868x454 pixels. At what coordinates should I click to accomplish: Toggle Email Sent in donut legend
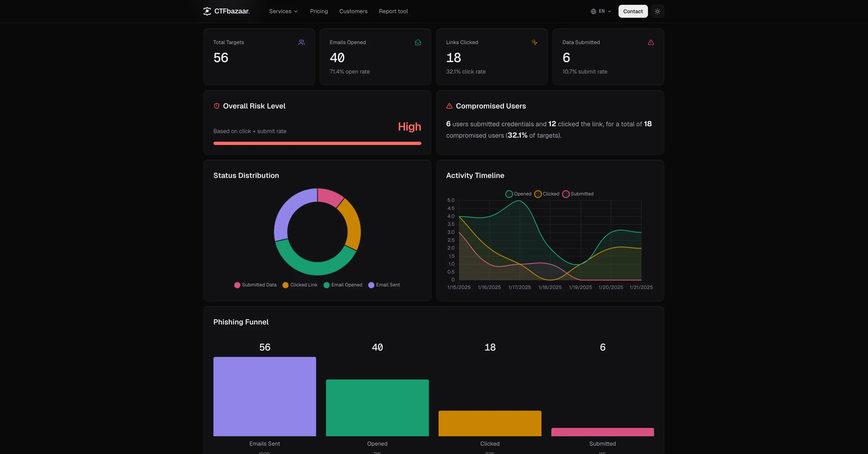coord(384,285)
